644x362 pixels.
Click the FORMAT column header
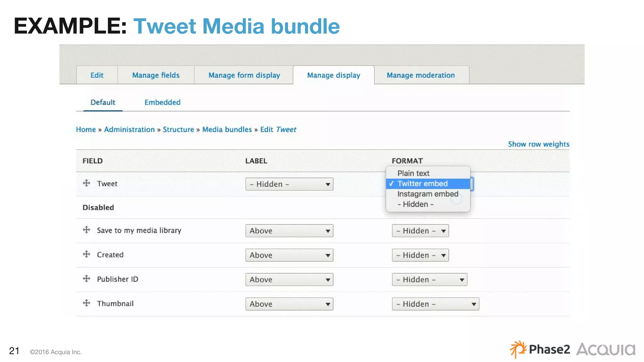point(407,161)
